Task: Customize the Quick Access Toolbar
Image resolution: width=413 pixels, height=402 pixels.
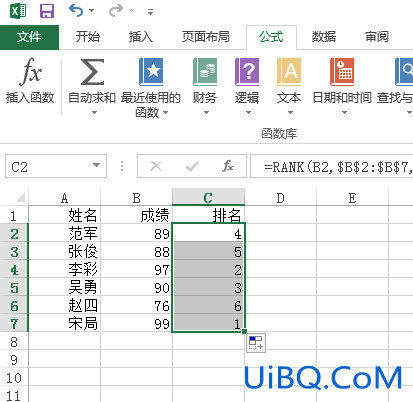Action: point(151,12)
